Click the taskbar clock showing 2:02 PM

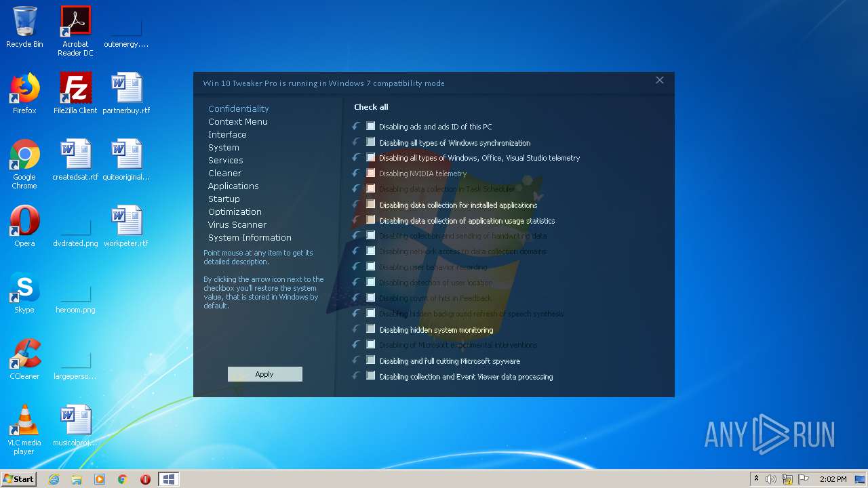pos(833,479)
